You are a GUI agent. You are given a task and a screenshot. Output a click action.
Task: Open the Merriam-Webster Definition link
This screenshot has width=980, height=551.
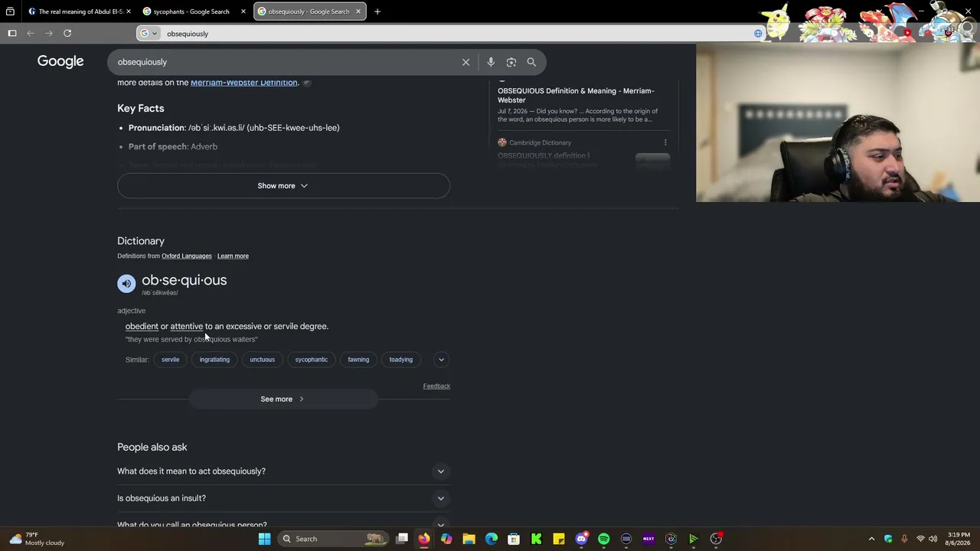(x=243, y=83)
